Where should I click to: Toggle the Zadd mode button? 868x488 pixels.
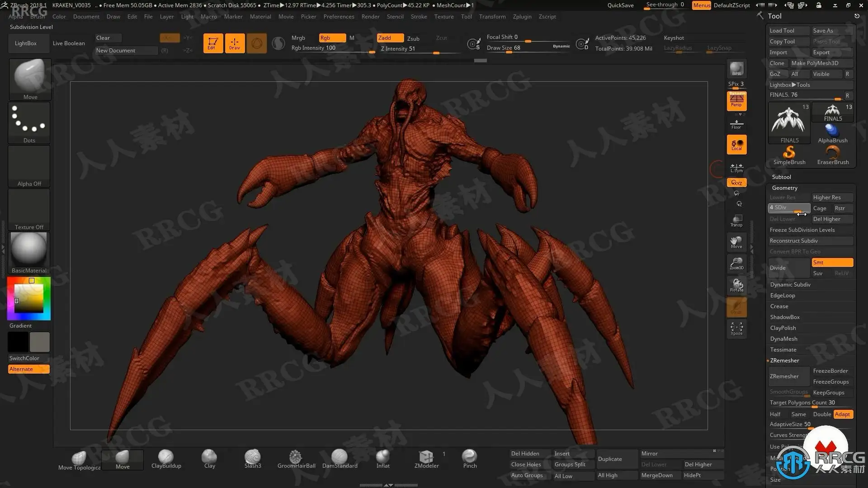390,38
